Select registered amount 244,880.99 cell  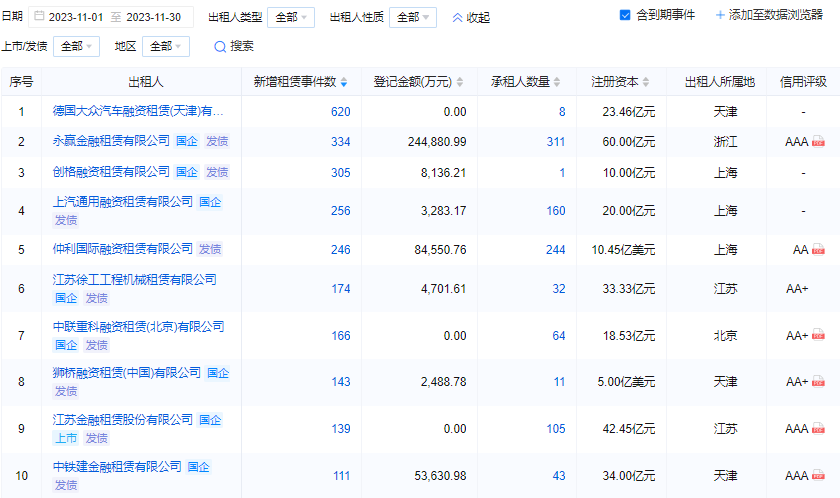point(437,142)
